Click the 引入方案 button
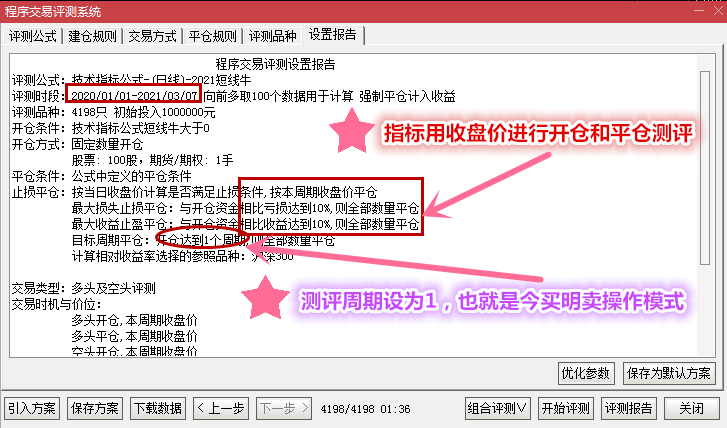Viewport: 727px width, 428px height. [x=32, y=409]
